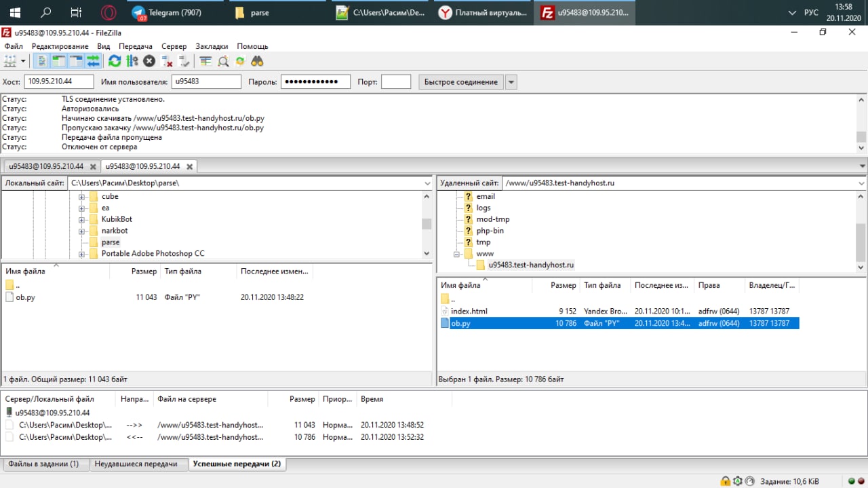Open Telegram from the Windows taskbar

(x=167, y=13)
